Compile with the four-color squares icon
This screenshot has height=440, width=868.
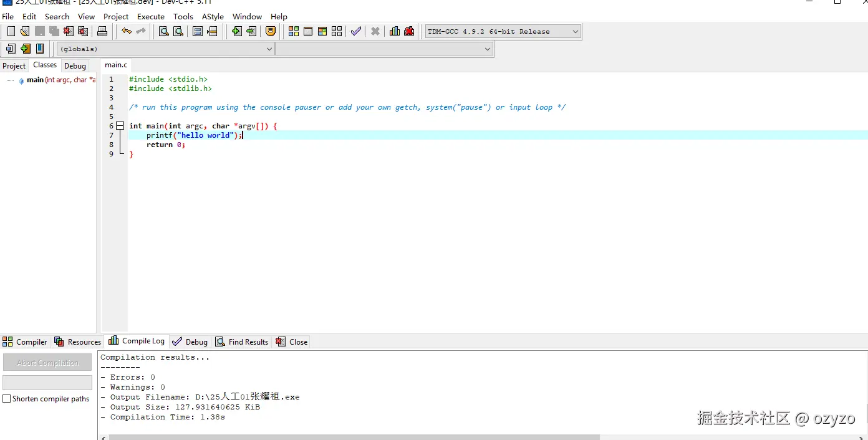294,31
